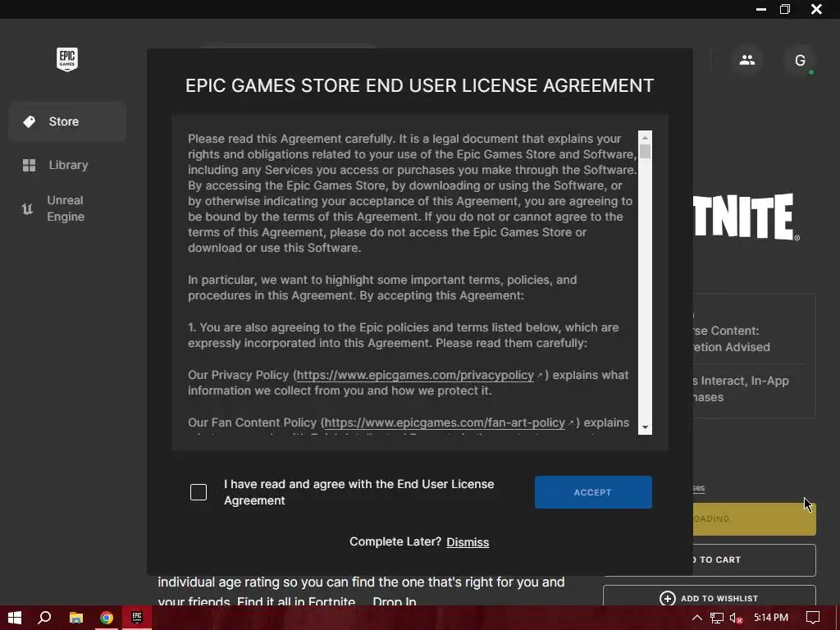Screen dimensions: 840x630
Task: Click the agreement scrollbar down arrow
Action: click(x=645, y=427)
